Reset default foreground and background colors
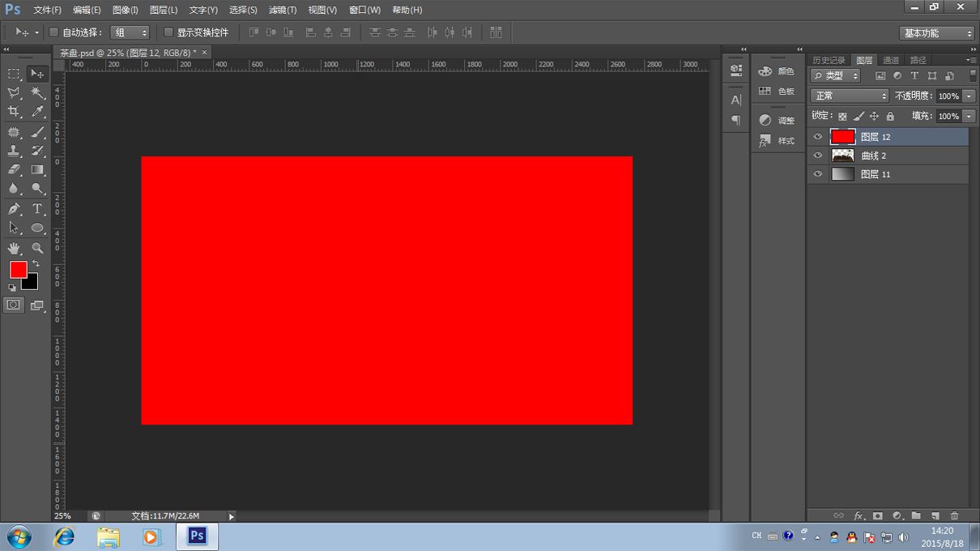This screenshot has width=980, height=551. tap(12, 288)
